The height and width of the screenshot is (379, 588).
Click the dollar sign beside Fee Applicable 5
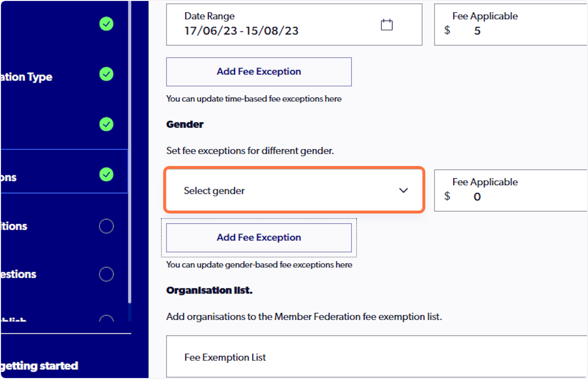446,30
